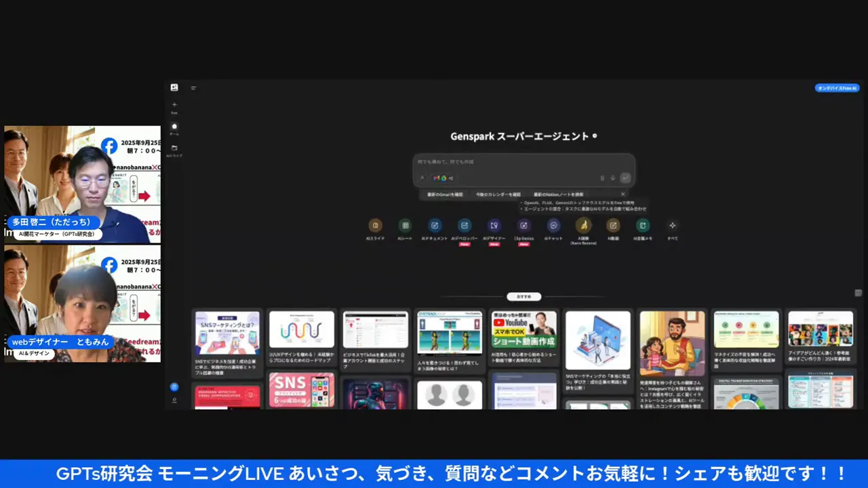Open the 人々を惹きつける image card thumbnail
This screenshot has height=488, width=868.
pos(450,333)
